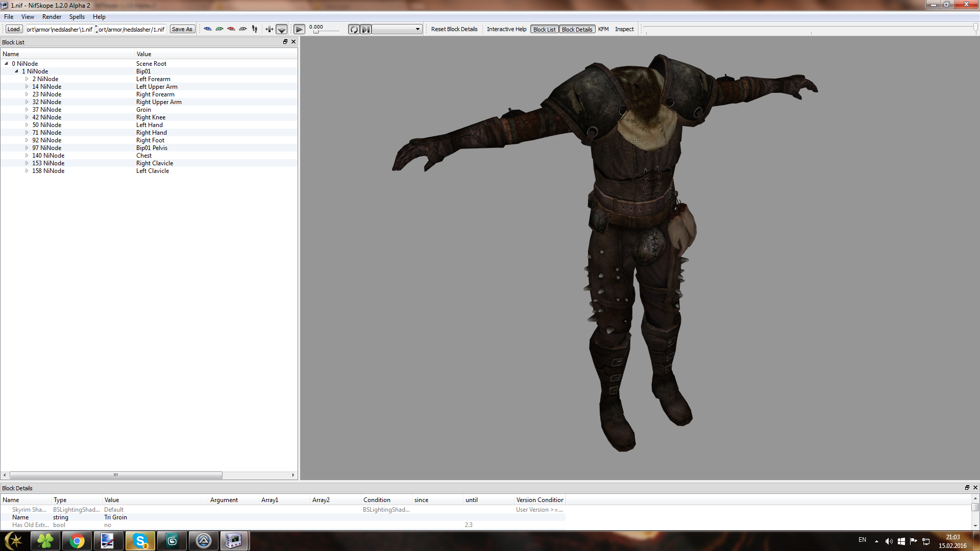The height and width of the screenshot is (551, 980).
Task: Select the 153 NiNode row
Action: click(149, 163)
